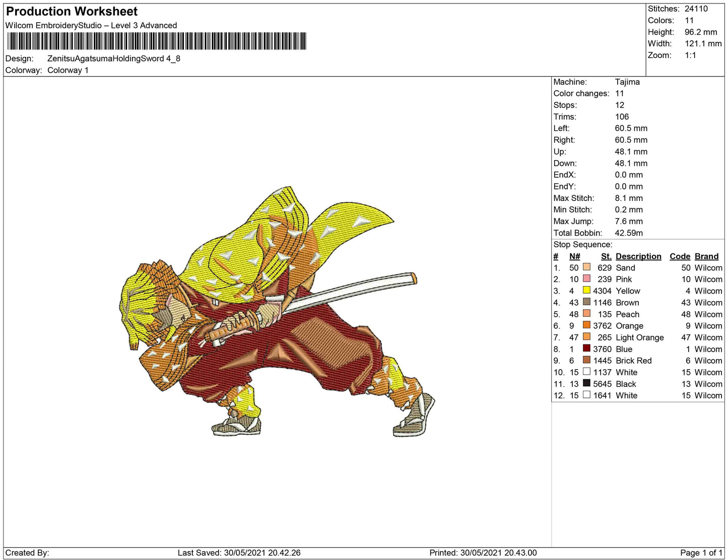This screenshot has height=560, width=728.
Task: Click the Width value 121.1 mm
Action: [x=703, y=43]
